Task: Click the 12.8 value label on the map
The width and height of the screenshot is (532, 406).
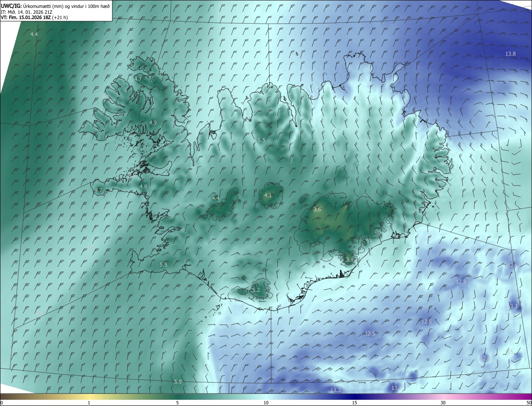Action: pyautogui.click(x=461, y=281)
